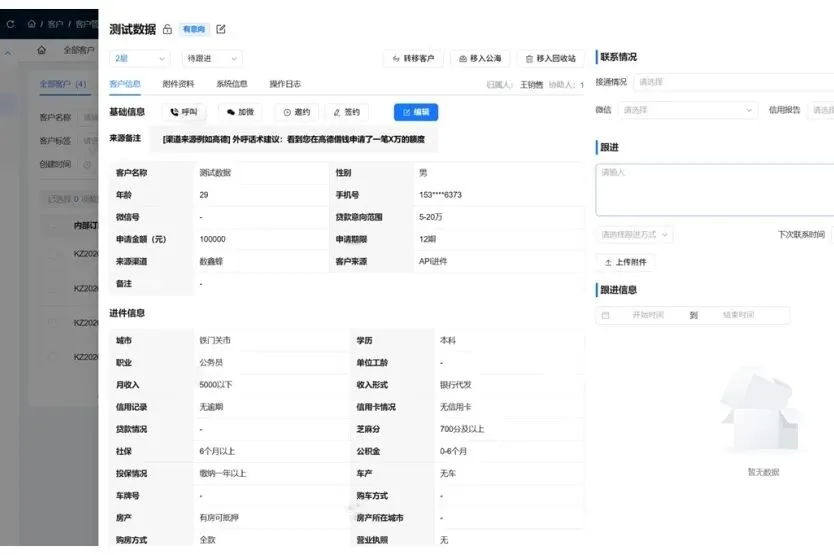Open the 信用报告 select dropdown

click(821, 110)
